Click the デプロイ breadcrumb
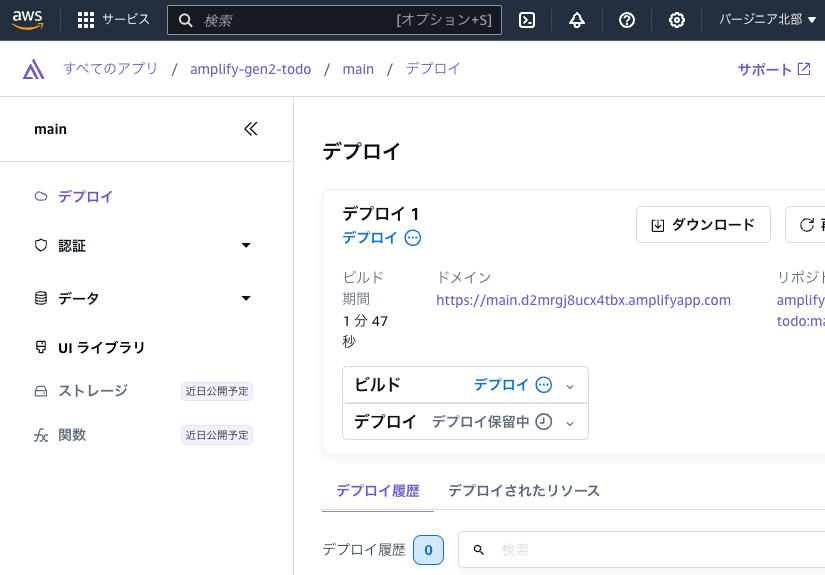The width and height of the screenshot is (825, 575). pyautogui.click(x=433, y=69)
